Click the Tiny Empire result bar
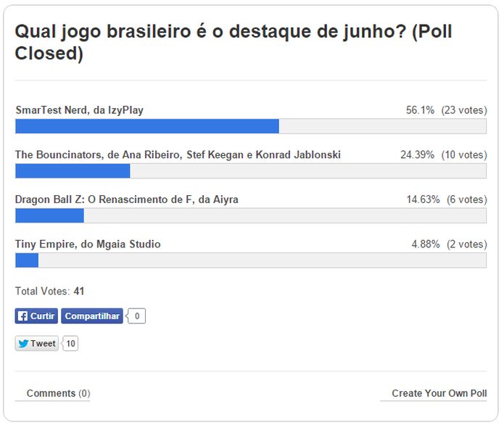The width and height of the screenshot is (504, 428). coord(251,260)
